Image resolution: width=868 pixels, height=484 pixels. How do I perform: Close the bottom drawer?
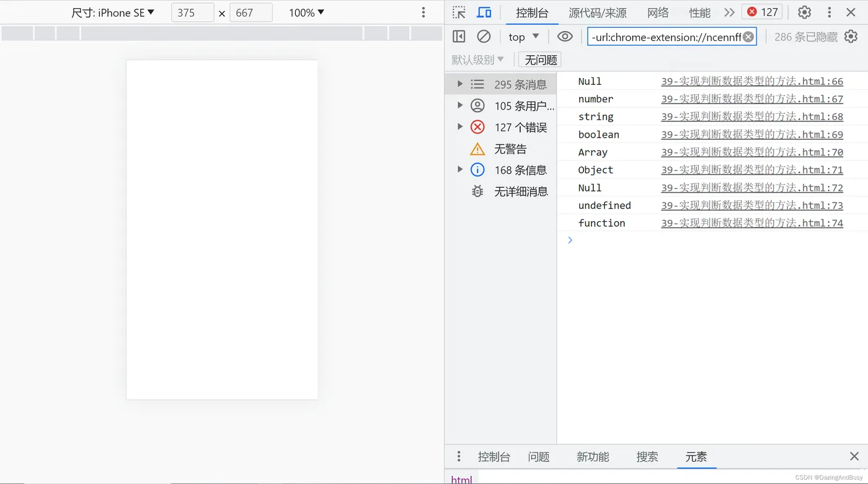point(854,457)
